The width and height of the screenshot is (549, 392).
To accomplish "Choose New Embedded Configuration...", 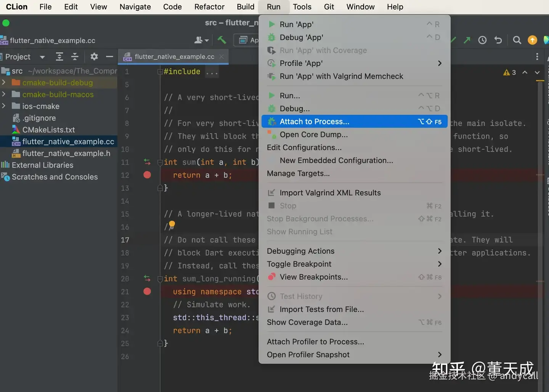I will click(x=355, y=160).
